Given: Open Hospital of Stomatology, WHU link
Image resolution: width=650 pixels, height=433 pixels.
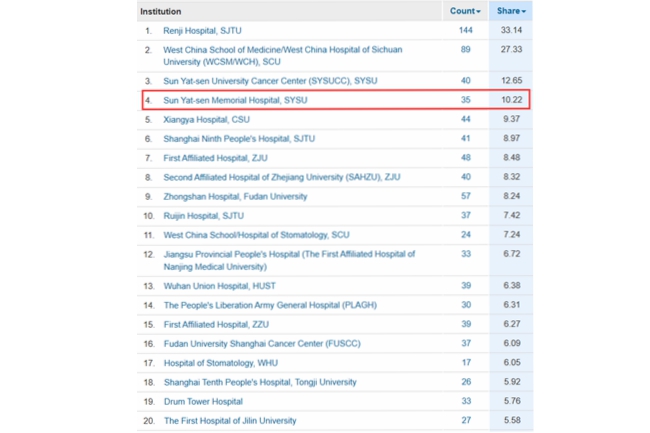Looking at the screenshot, I should coord(221,363).
